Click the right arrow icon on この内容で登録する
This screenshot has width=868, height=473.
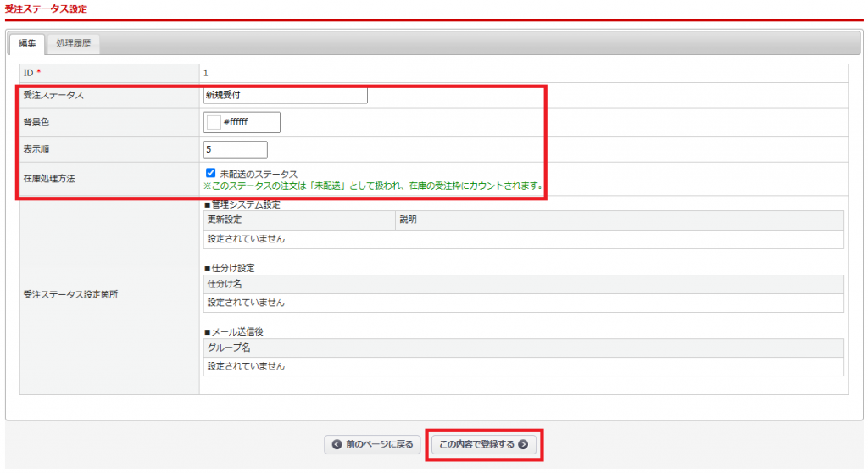point(522,444)
